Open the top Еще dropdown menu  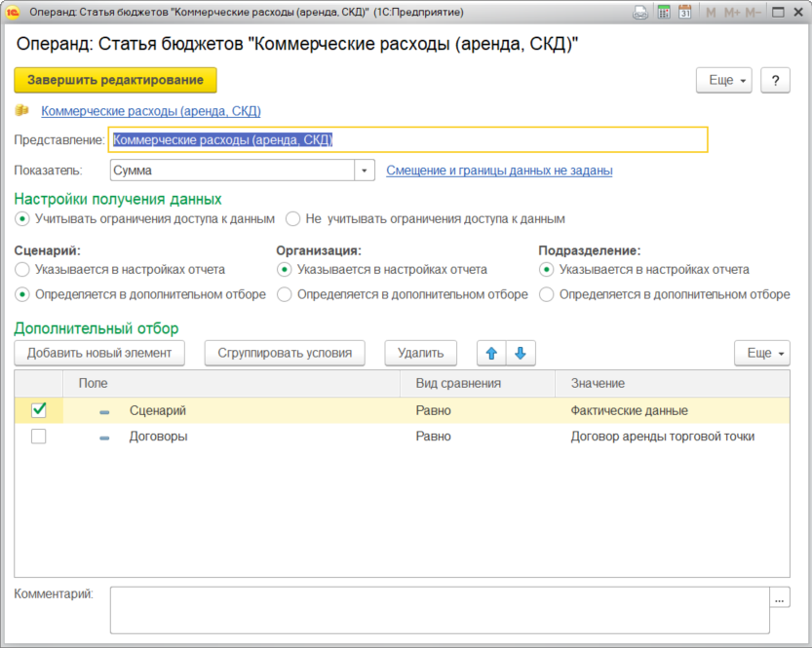(x=724, y=80)
